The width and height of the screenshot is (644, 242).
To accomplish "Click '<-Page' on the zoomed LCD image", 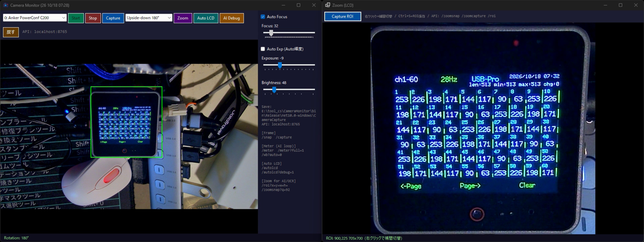I will point(411,186).
